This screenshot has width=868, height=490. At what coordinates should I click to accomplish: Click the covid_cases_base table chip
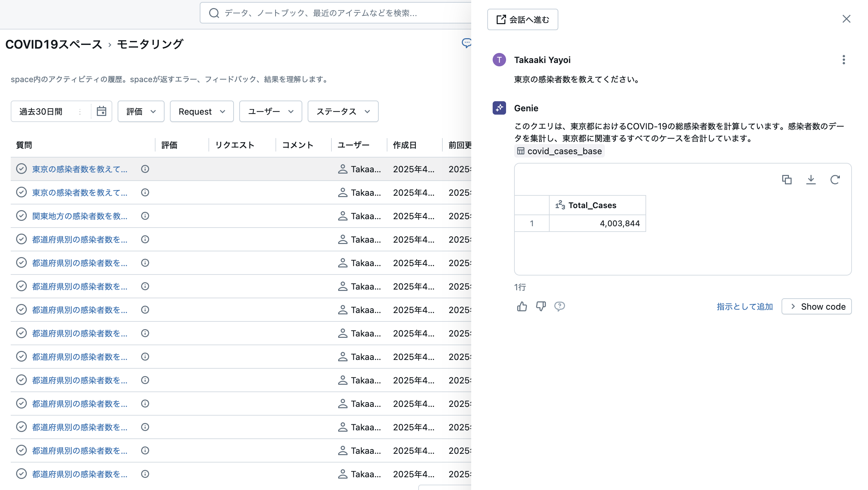pyautogui.click(x=559, y=151)
